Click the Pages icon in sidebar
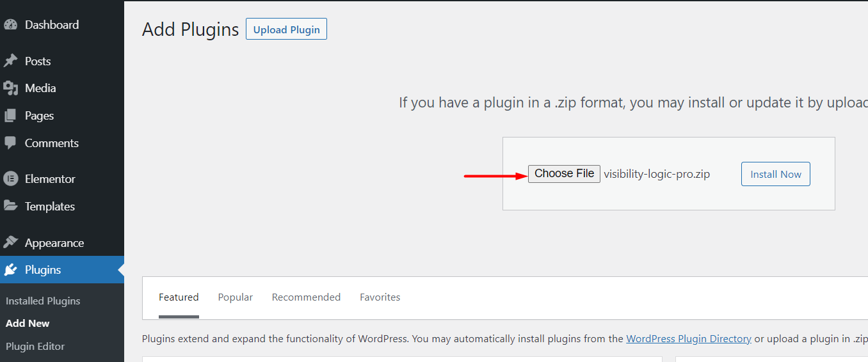This screenshot has height=362, width=868. click(10, 116)
